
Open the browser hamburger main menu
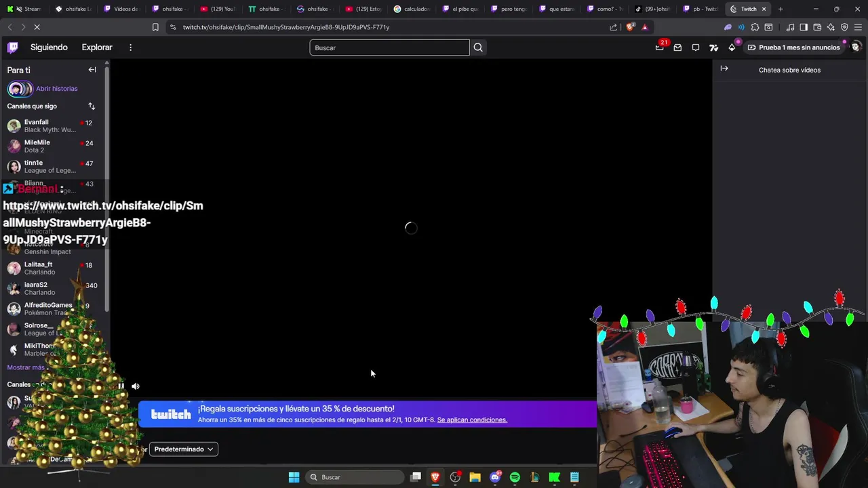[858, 27]
